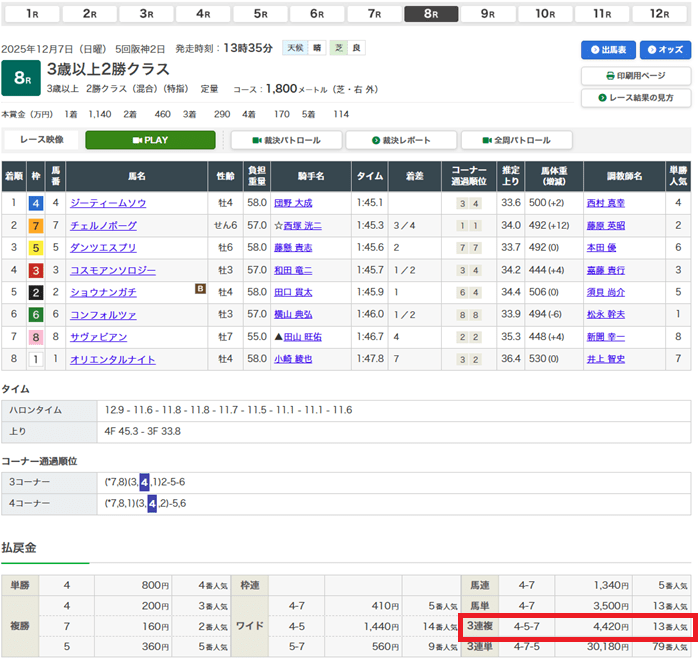Click the highlighted 3連複 4-5-7 payout row
This screenshot has width=700, height=664.
click(576, 627)
